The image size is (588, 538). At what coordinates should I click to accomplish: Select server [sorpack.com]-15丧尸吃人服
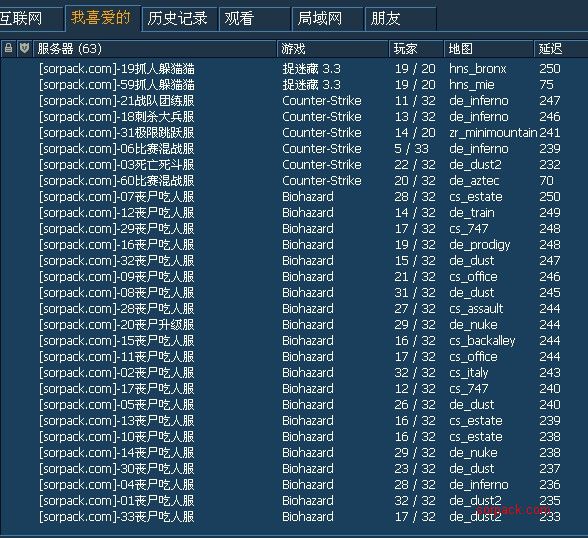click(117, 341)
